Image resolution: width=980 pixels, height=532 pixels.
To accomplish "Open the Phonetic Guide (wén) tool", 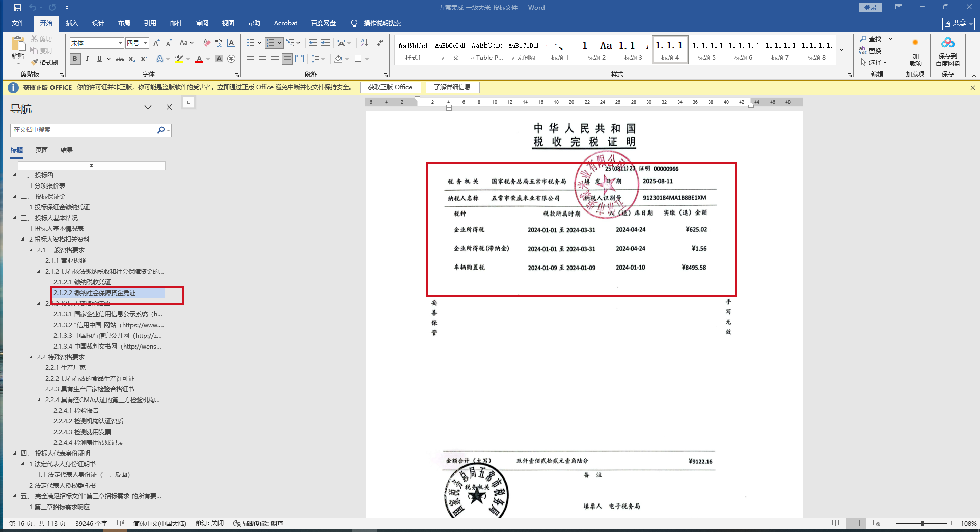I will tap(219, 43).
